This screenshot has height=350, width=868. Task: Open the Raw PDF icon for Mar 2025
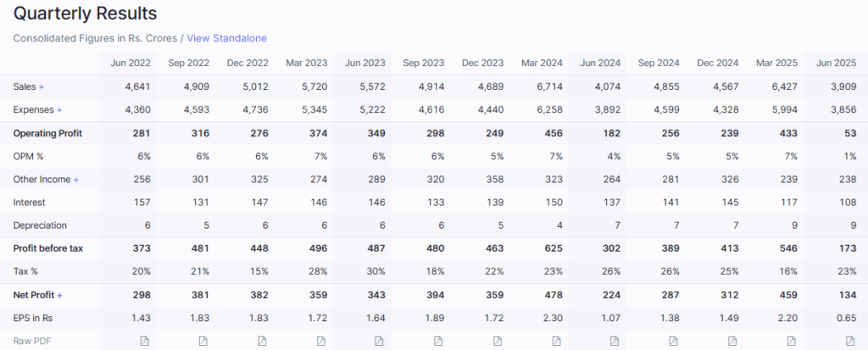(791, 341)
